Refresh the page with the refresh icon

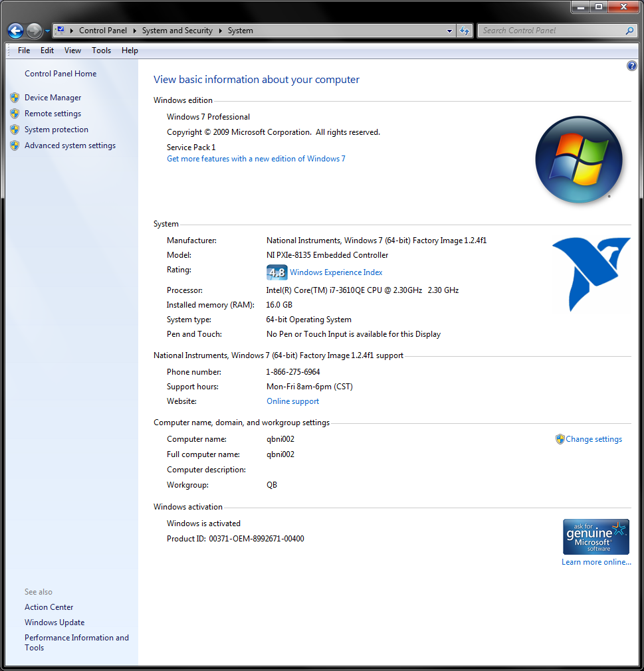(x=464, y=31)
